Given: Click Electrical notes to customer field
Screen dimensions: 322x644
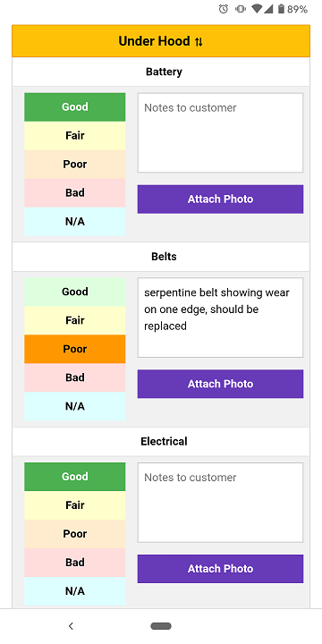Looking at the screenshot, I should click(221, 503).
